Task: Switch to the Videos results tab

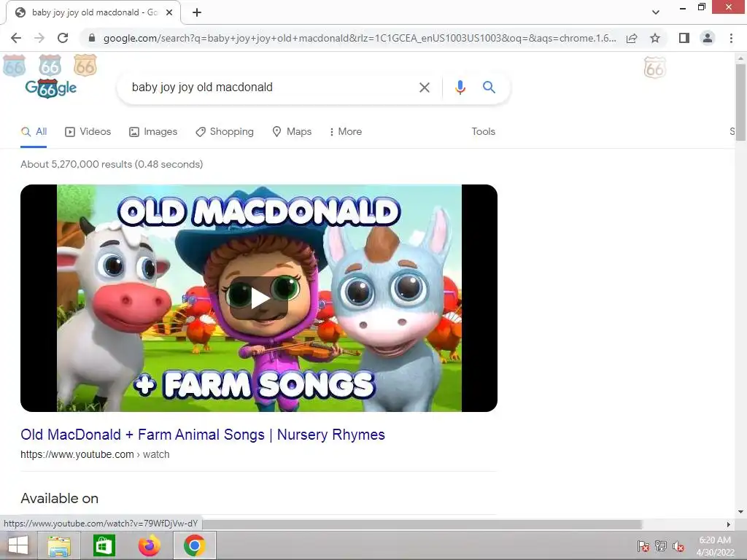Action: tap(88, 131)
